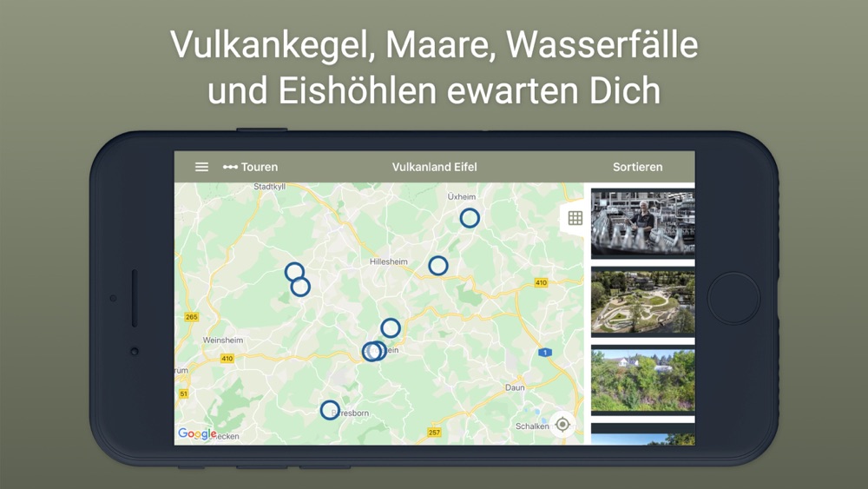Open the Touren section
Image resolution: width=868 pixels, height=489 pixels.
[250, 167]
